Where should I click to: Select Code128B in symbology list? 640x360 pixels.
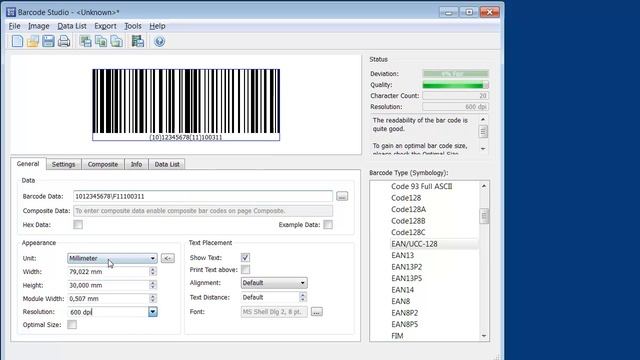pos(408,221)
